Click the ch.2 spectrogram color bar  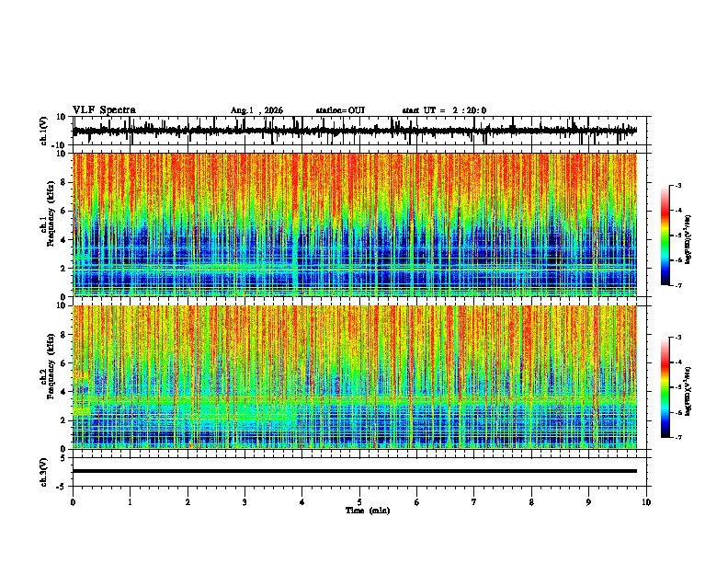(x=665, y=387)
